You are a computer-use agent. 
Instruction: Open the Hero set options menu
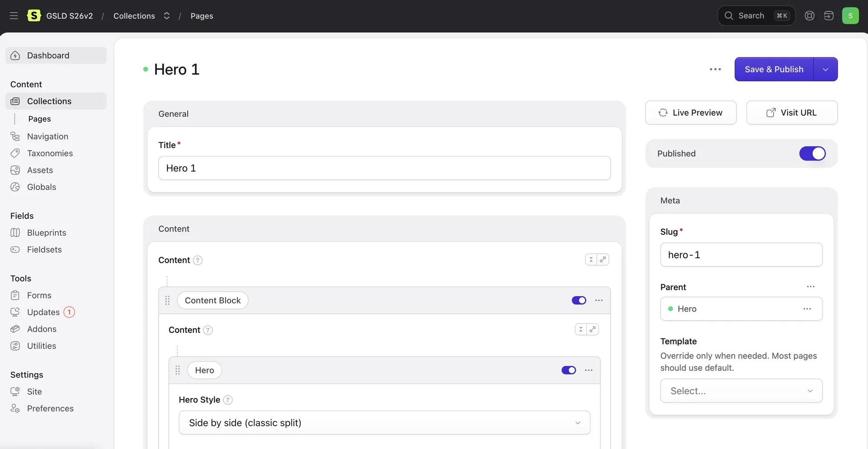tap(589, 370)
